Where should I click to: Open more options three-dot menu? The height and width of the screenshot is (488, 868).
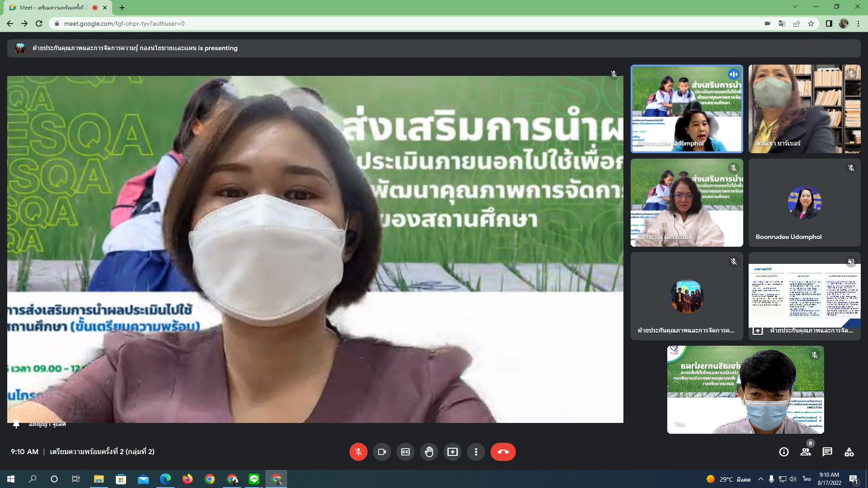[476, 452]
